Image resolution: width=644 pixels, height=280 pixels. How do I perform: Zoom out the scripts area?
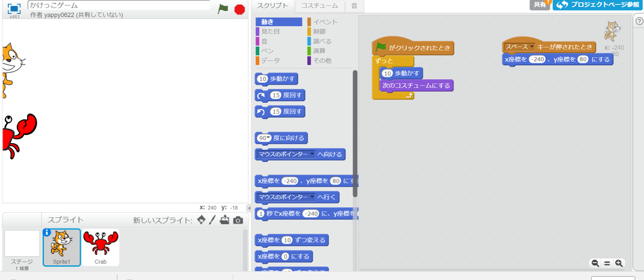click(x=595, y=263)
